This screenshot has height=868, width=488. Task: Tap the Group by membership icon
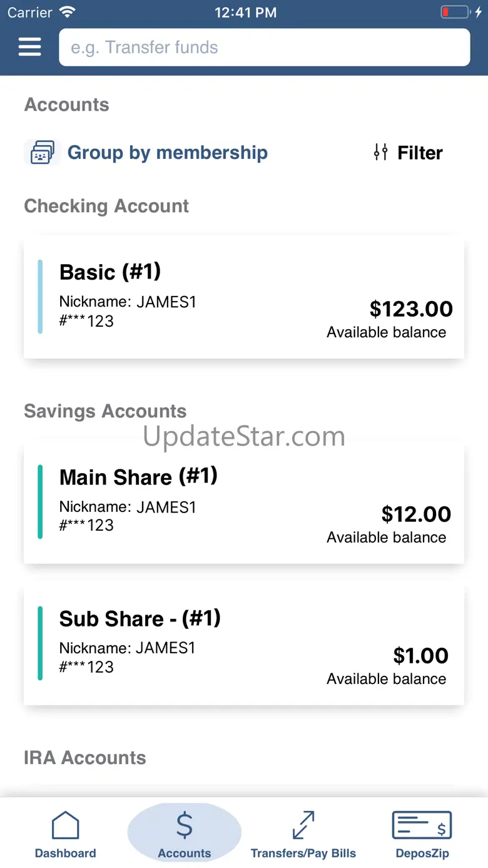pyautogui.click(x=42, y=153)
